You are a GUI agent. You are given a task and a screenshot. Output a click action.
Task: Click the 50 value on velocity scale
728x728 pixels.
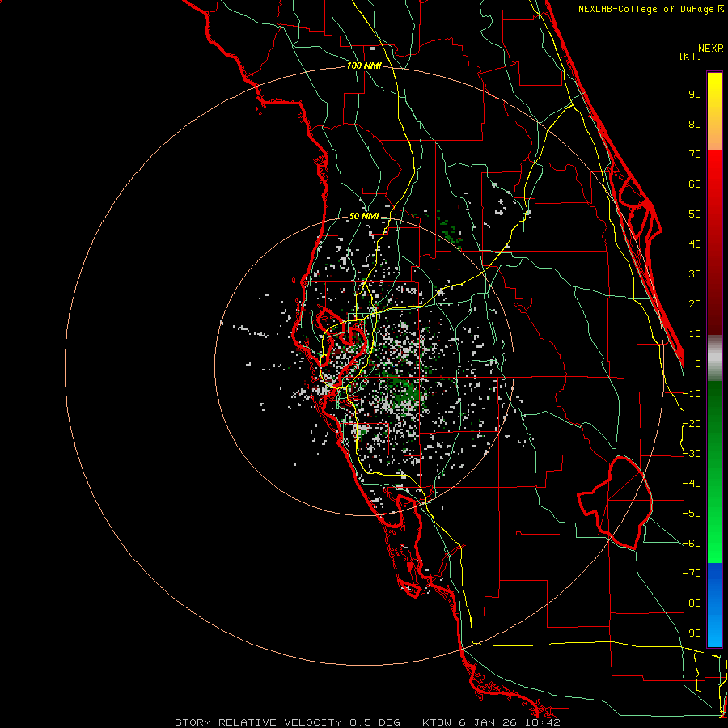pyautogui.click(x=695, y=214)
